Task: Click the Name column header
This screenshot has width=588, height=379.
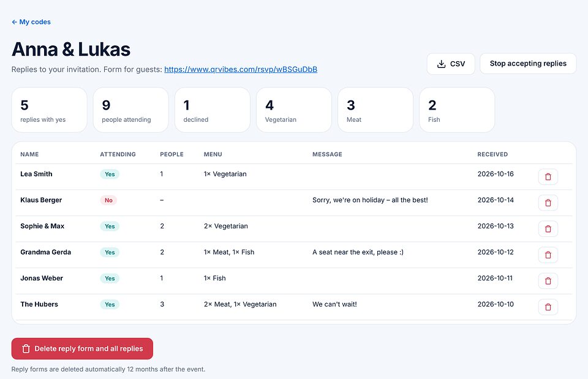Action: [x=29, y=154]
